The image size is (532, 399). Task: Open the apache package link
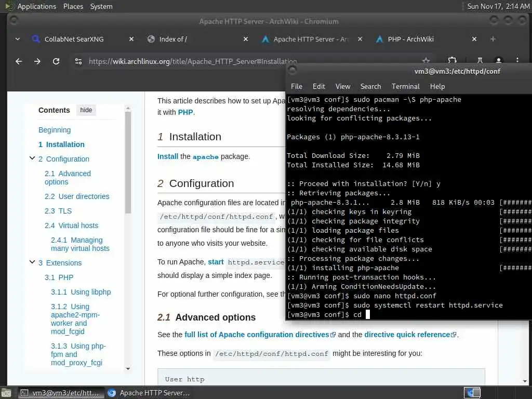(x=206, y=157)
